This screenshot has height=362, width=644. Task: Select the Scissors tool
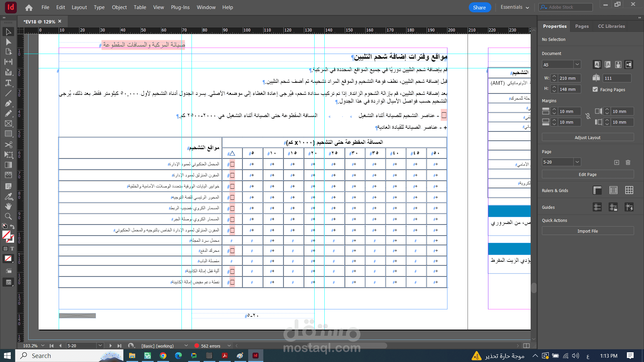tap(8, 144)
